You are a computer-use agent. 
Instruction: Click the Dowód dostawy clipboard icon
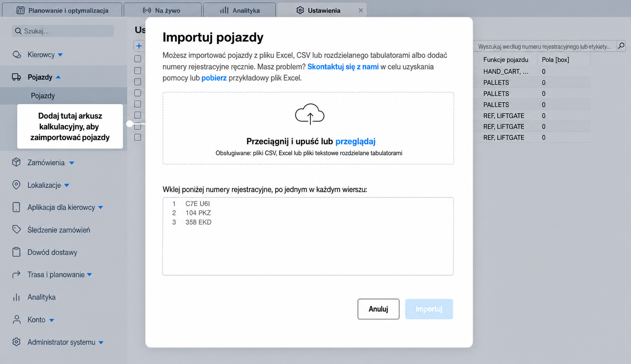click(x=17, y=252)
